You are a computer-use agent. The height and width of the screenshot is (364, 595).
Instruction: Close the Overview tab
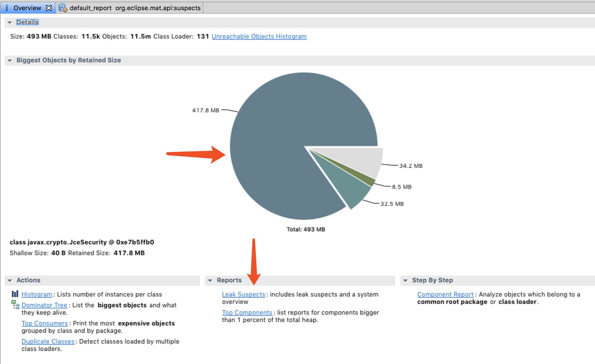coord(49,8)
